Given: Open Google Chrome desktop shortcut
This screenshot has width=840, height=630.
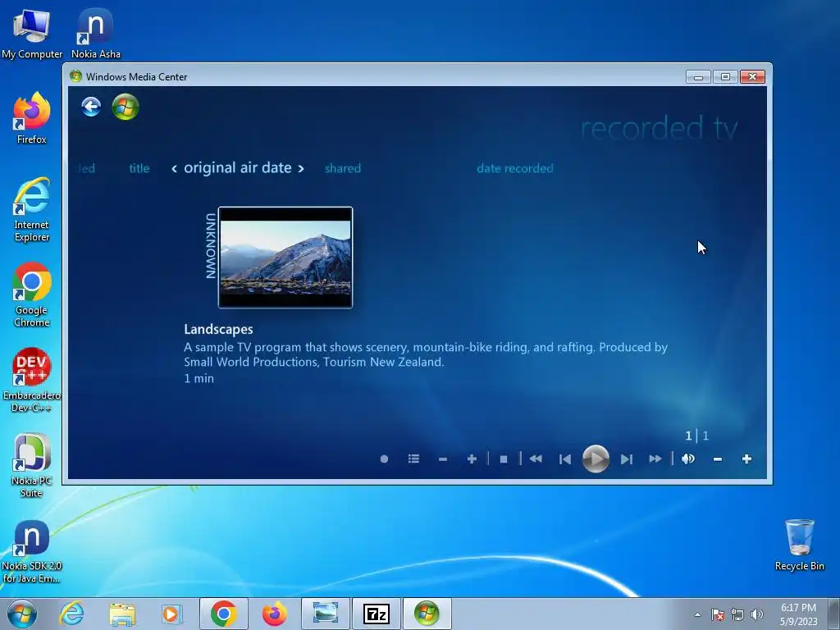Looking at the screenshot, I should 32,294.
